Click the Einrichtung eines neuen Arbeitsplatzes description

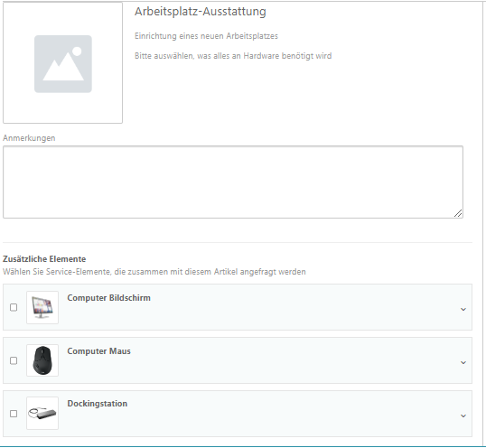(206, 36)
